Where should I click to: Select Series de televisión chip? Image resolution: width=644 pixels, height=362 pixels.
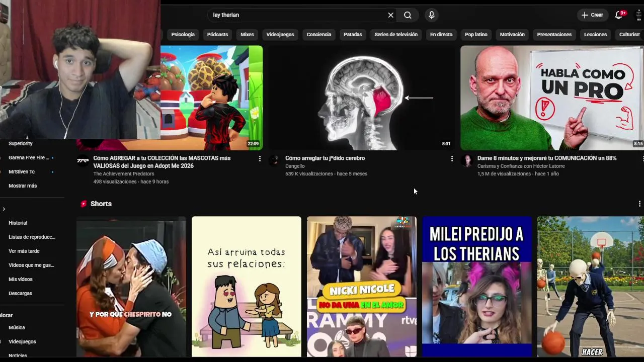click(x=396, y=35)
